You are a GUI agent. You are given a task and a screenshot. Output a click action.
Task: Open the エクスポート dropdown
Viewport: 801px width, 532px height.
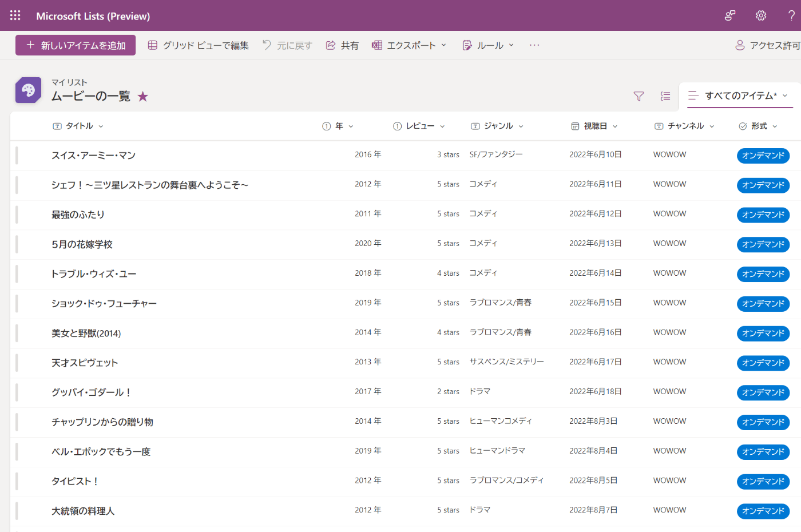[x=409, y=45]
